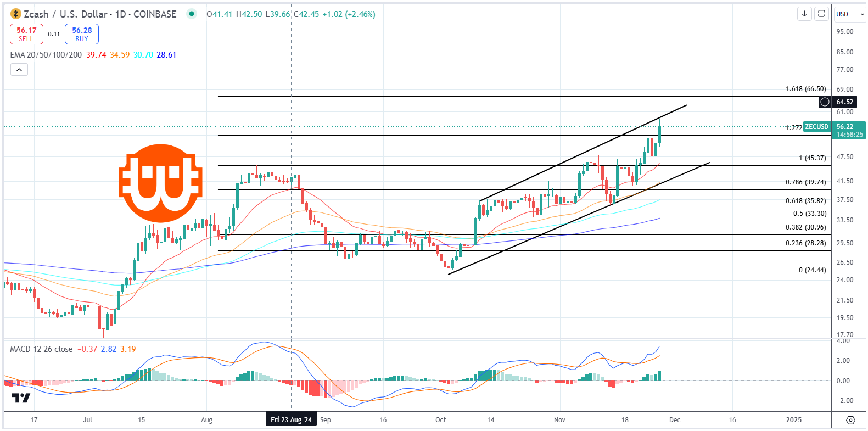The height and width of the screenshot is (431, 868).
Task: Click the 64.52 crosshair price label
Action: click(845, 102)
